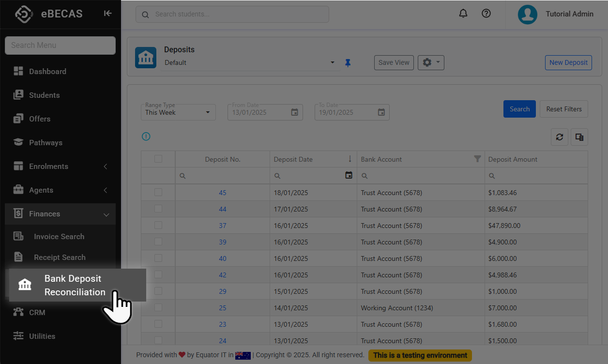
Task: Click the Bank Account column filter icon
Action: (x=477, y=159)
